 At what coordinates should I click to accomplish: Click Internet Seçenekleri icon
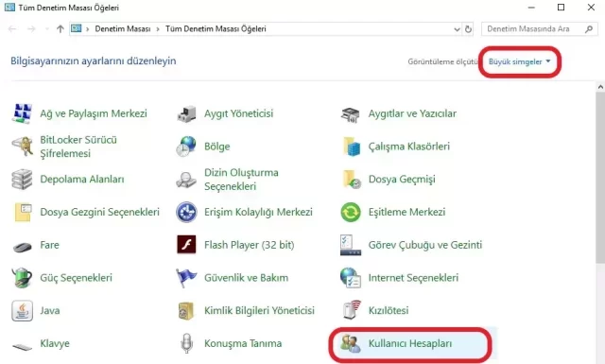[x=351, y=278]
